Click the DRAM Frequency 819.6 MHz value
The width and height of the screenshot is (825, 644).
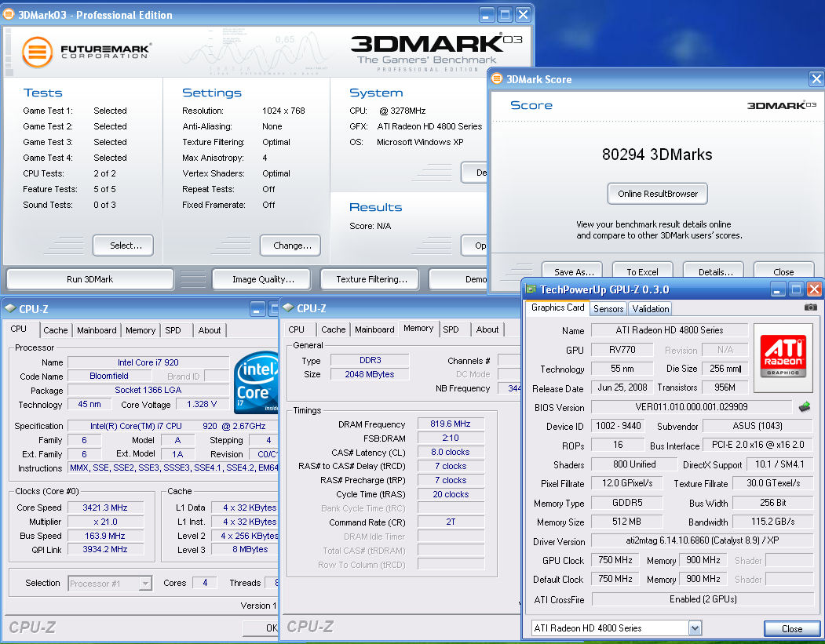[451, 424]
